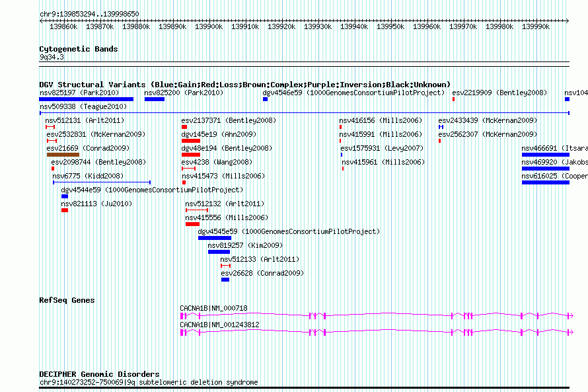This screenshot has height=392, width=588.
Task: Click esv4238 (Wang2008) label
Action: (217, 162)
